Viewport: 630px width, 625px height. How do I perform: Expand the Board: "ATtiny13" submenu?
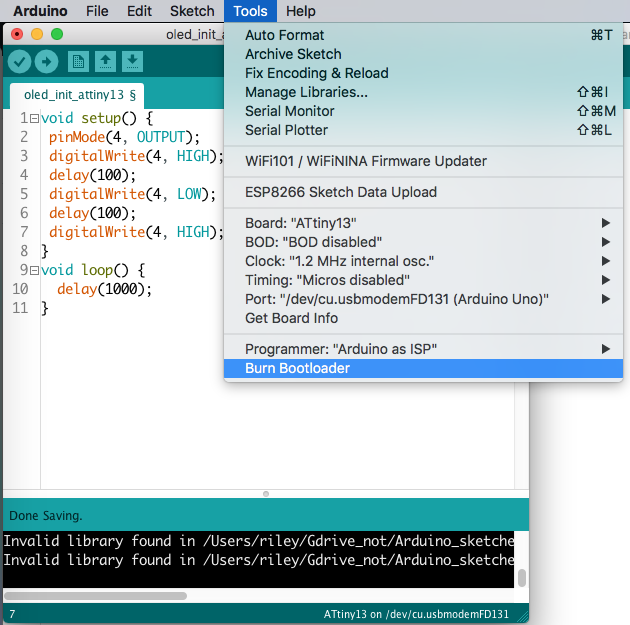tap(423, 223)
